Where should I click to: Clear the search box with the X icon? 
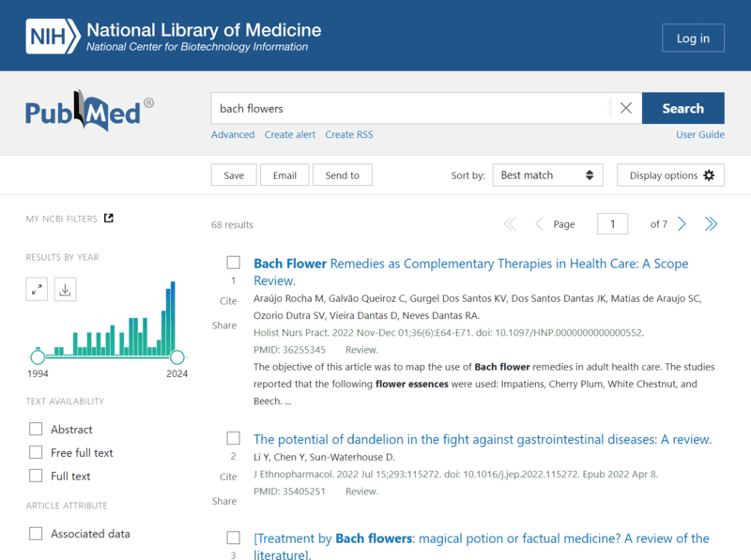(x=625, y=108)
